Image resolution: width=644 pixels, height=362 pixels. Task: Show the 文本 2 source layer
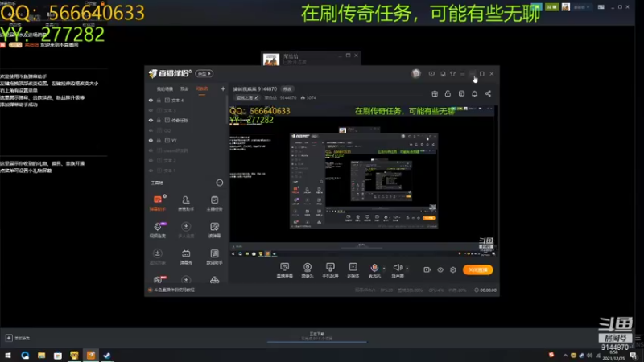click(x=151, y=160)
